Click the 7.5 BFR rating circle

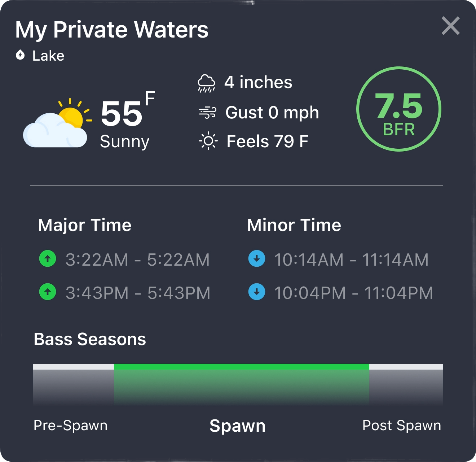399,109
